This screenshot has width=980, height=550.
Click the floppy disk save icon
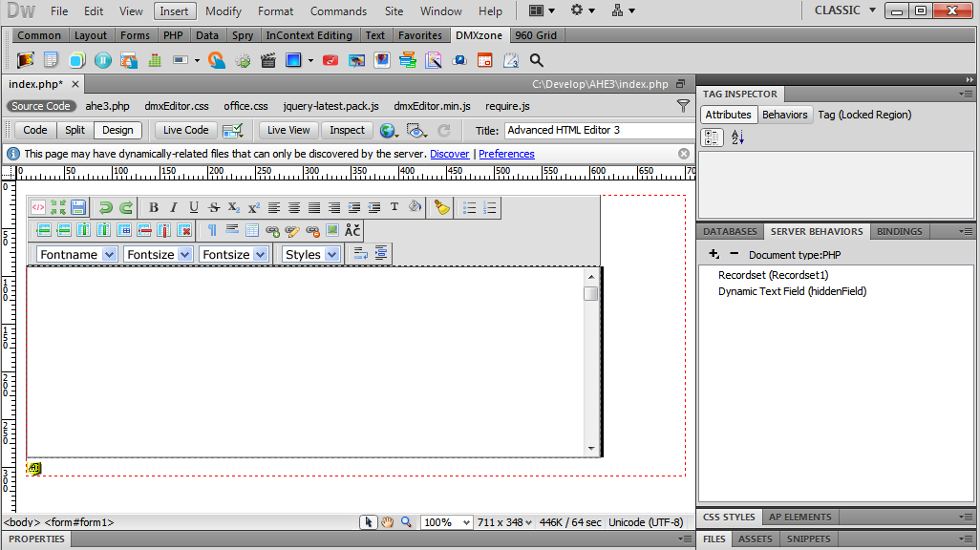tap(78, 207)
